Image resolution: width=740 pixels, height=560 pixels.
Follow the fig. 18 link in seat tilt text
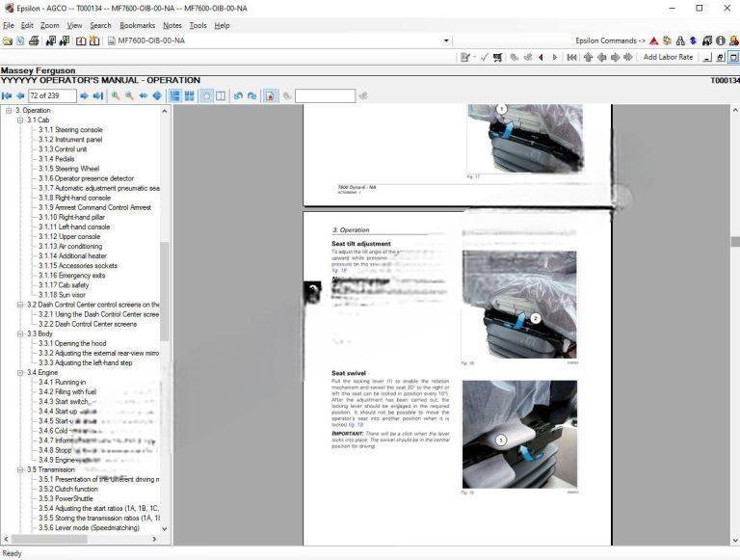tap(338, 271)
